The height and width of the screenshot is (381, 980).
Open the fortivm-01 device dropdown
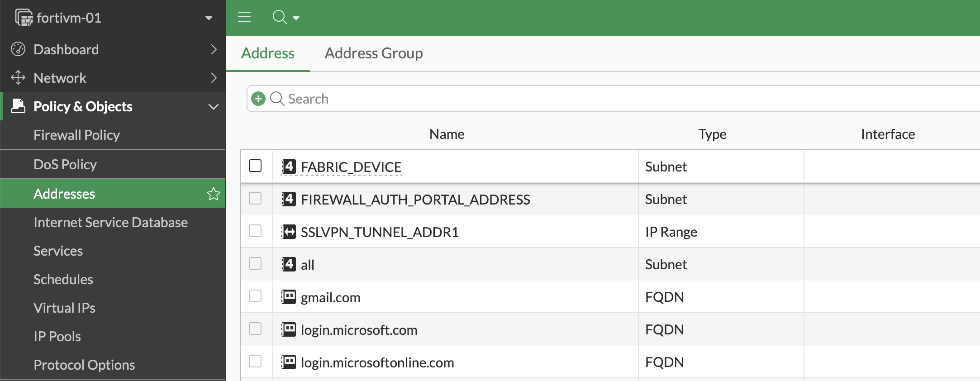[x=209, y=18]
